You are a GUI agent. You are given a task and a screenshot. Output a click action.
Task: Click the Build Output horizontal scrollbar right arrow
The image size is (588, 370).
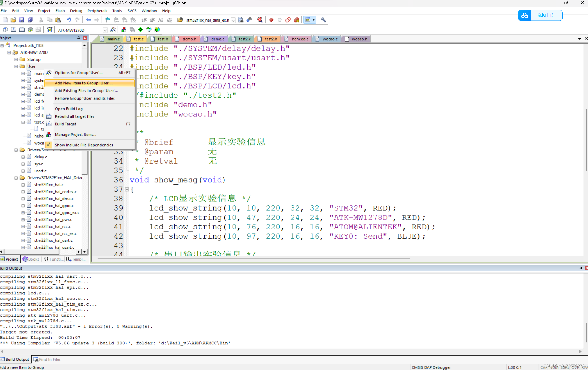580,351
